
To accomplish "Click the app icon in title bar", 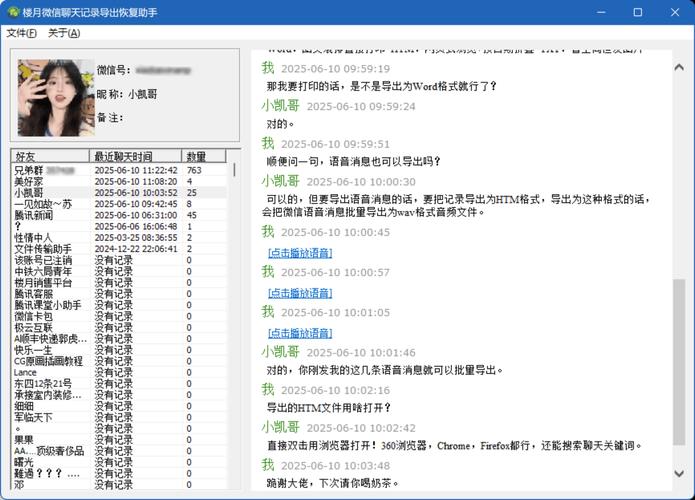I will [12, 12].
